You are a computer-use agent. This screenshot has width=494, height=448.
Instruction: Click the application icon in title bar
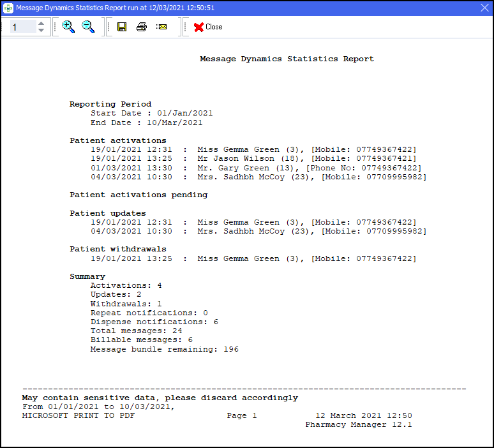(8, 8)
